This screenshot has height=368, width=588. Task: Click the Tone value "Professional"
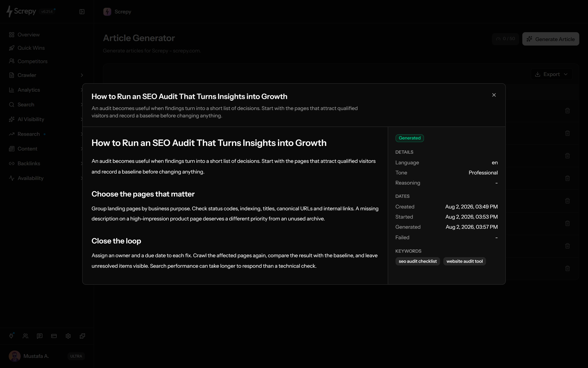[x=483, y=173]
